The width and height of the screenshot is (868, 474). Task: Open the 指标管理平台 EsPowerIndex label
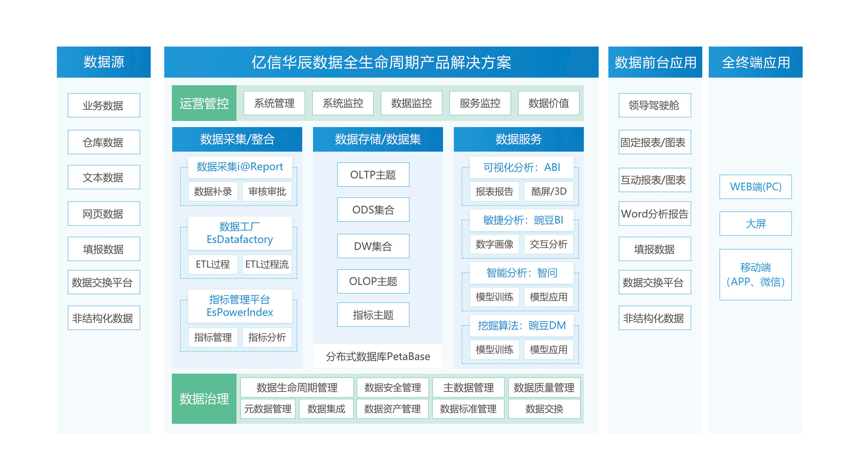pyautogui.click(x=240, y=306)
